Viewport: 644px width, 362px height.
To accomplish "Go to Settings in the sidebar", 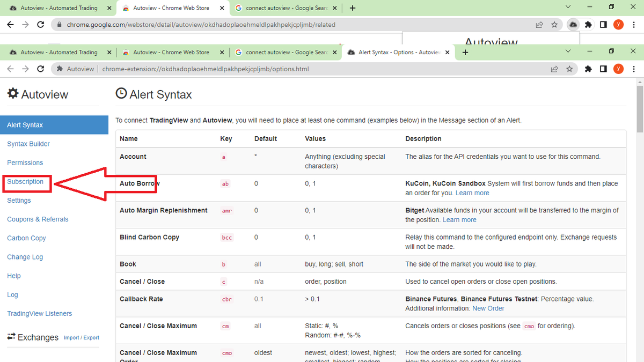I will click(x=19, y=201).
